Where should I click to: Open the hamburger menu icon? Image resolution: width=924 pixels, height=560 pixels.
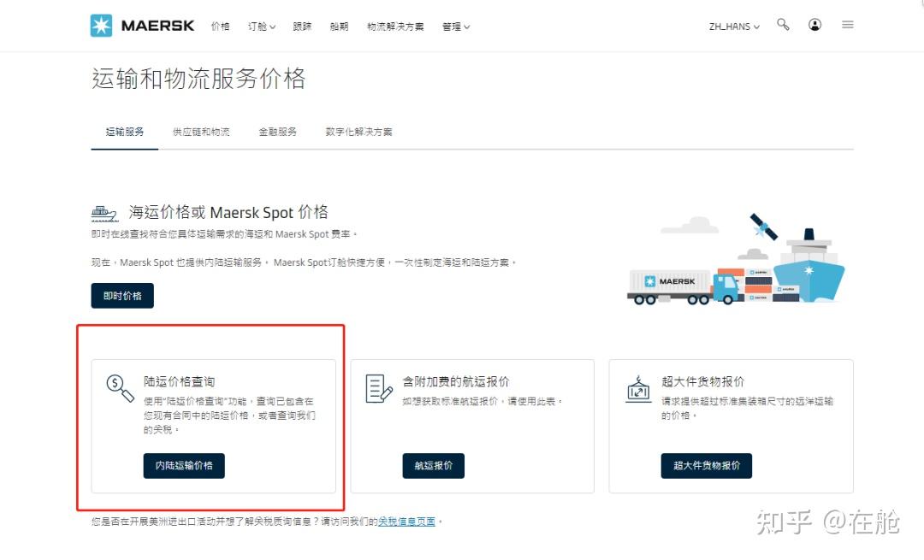[847, 25]
